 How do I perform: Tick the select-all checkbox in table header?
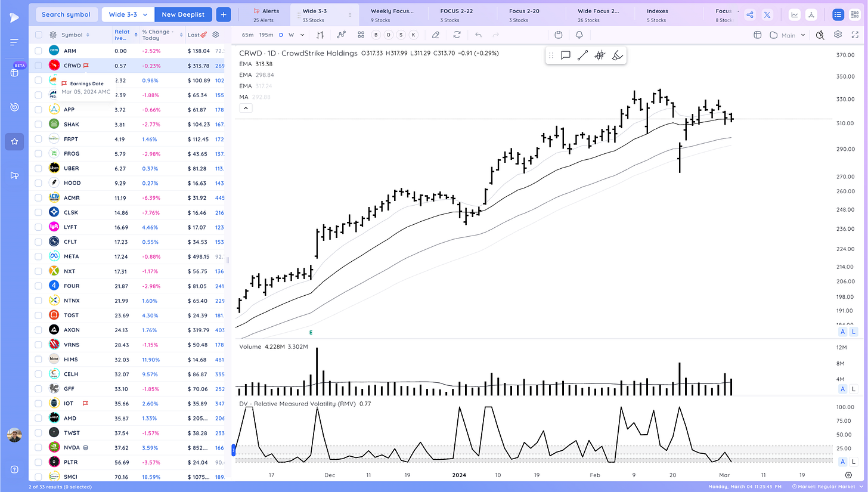(38, 35)
